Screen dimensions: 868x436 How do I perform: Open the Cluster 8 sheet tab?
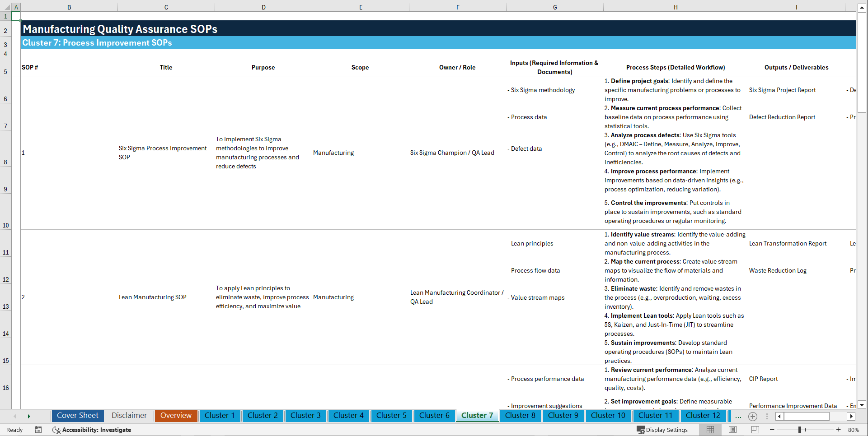click(520, 416)
